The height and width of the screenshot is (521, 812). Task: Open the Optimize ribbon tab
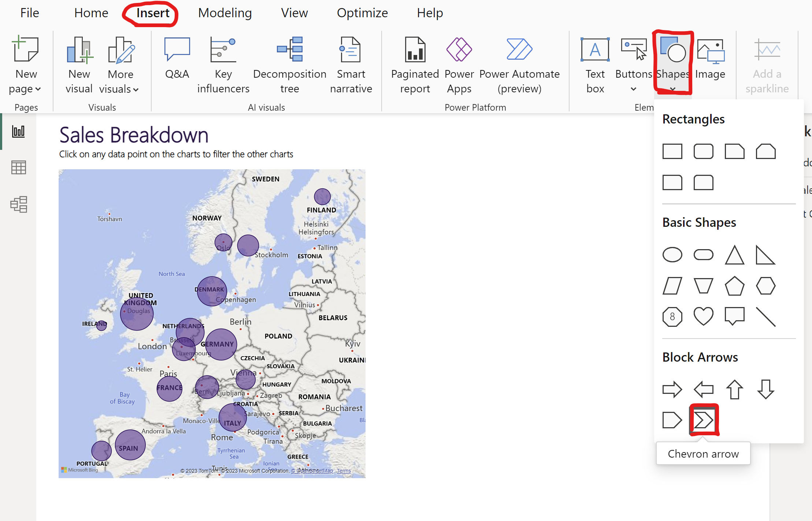click(362, 13)
